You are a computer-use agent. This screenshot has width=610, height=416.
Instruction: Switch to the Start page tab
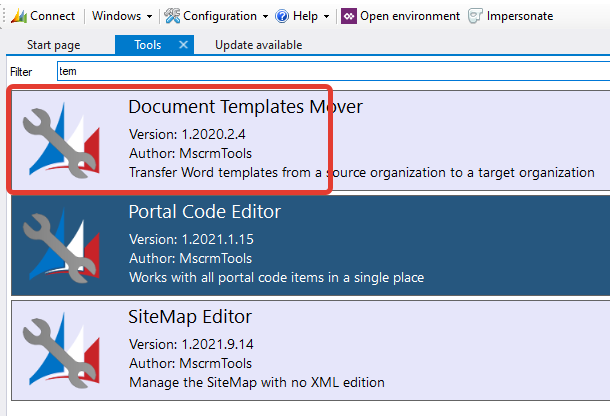coord(54,45)
